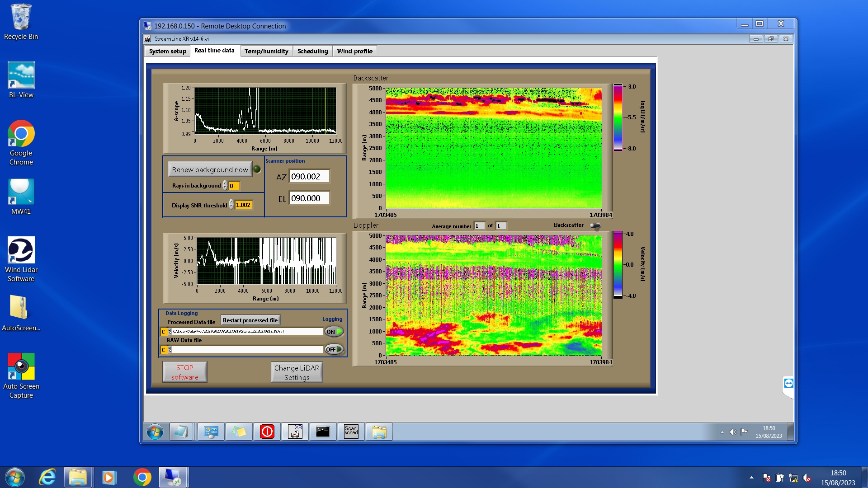Image resolution: width=868 pixels, height=488 pixels.
Task: Click the Change LiDAR Settings button
Action: [297, 373]
